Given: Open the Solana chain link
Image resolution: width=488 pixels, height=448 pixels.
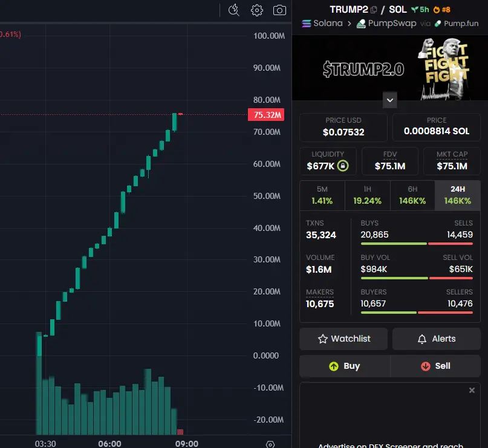Looking at the screenshot, I should coord(322,24).
